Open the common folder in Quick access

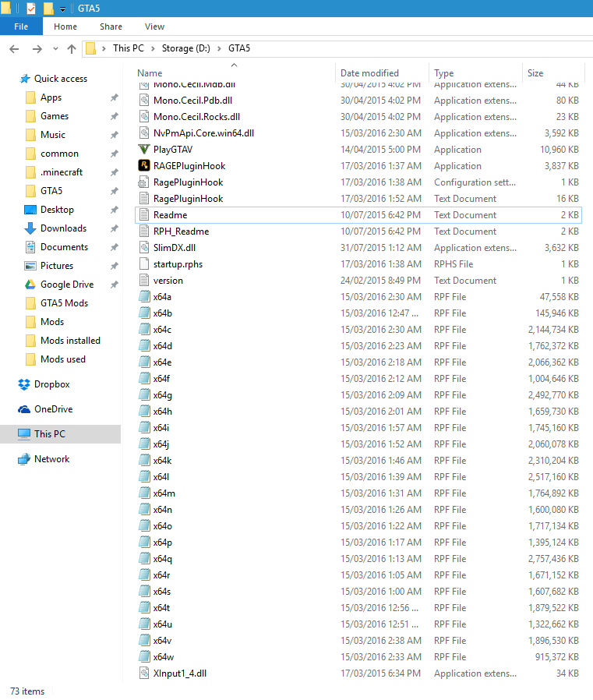[x=59, y=154]
